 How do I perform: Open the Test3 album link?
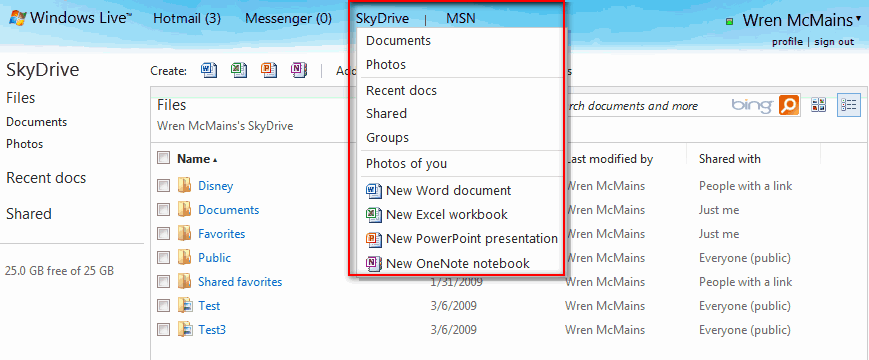(x=212, y=330)
